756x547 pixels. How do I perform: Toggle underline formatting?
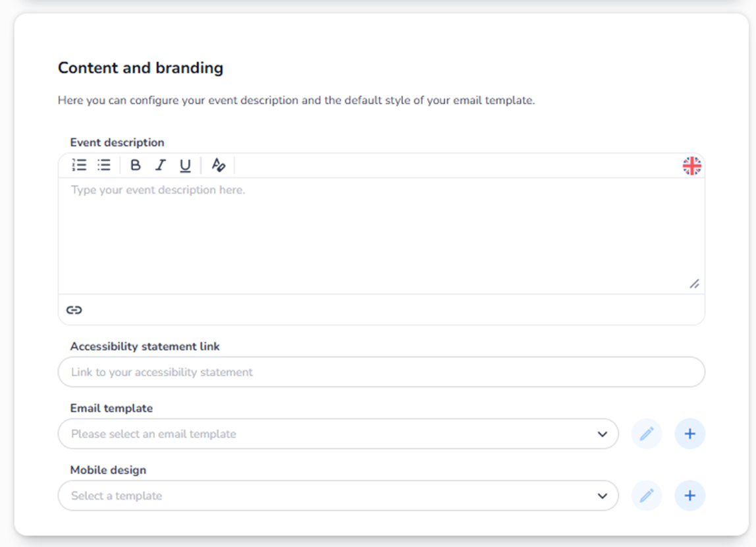point(185,165)
